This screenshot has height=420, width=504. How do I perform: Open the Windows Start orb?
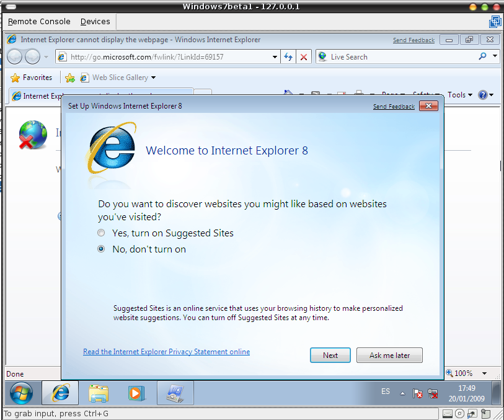click(x=21, y=393)
